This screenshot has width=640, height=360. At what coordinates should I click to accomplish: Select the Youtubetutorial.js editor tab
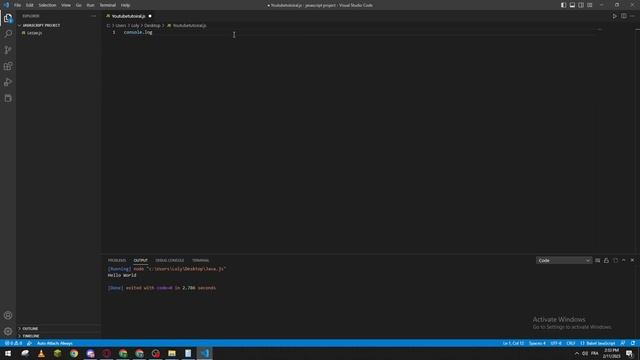(129, 16)
